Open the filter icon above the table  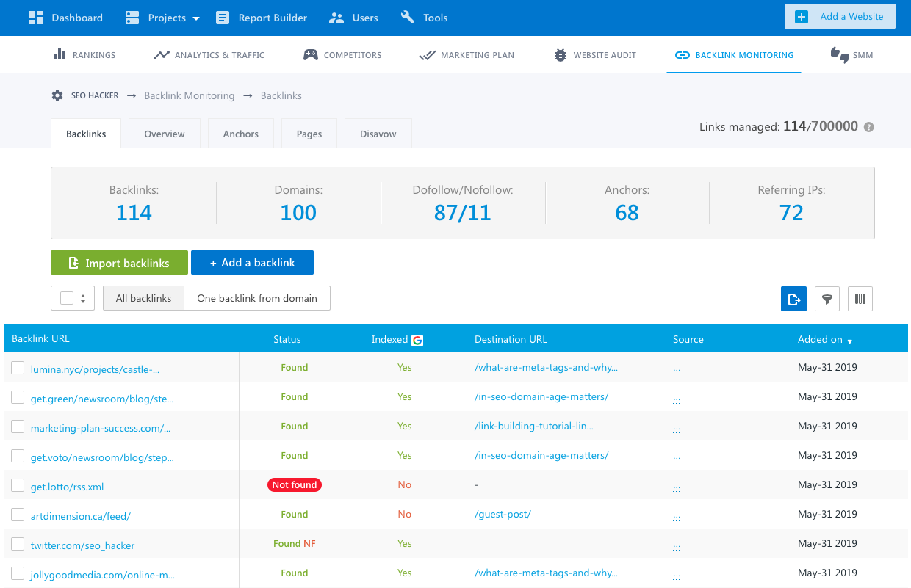pyautogui.click(x=827, y=299)
